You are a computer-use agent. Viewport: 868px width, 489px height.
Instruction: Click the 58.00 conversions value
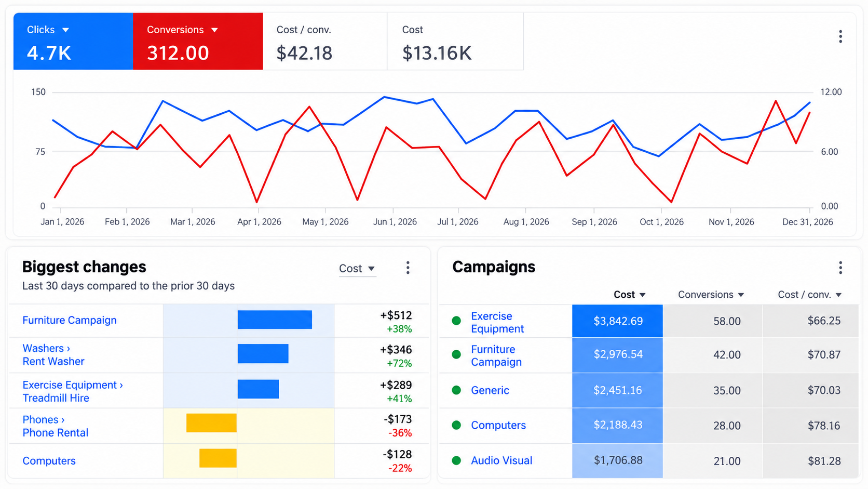pyautogui.click(x=727, y=321)
